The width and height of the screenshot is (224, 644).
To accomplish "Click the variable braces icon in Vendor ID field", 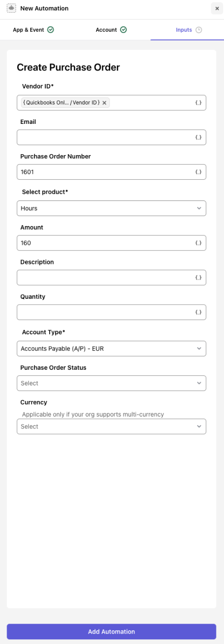I will click(x=198, y=103).
